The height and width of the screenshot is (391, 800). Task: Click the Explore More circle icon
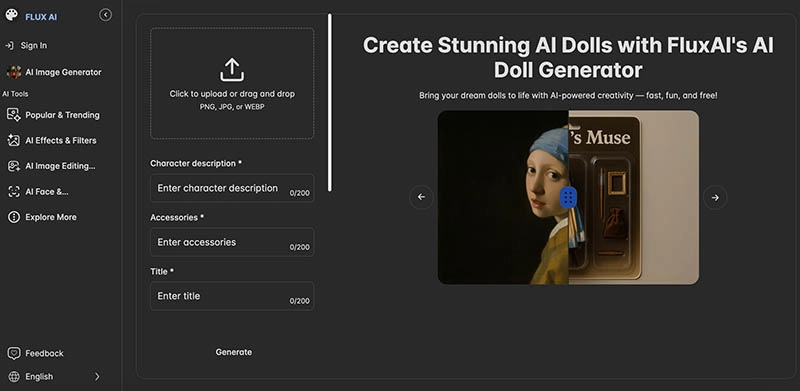(x=13, y=217)
